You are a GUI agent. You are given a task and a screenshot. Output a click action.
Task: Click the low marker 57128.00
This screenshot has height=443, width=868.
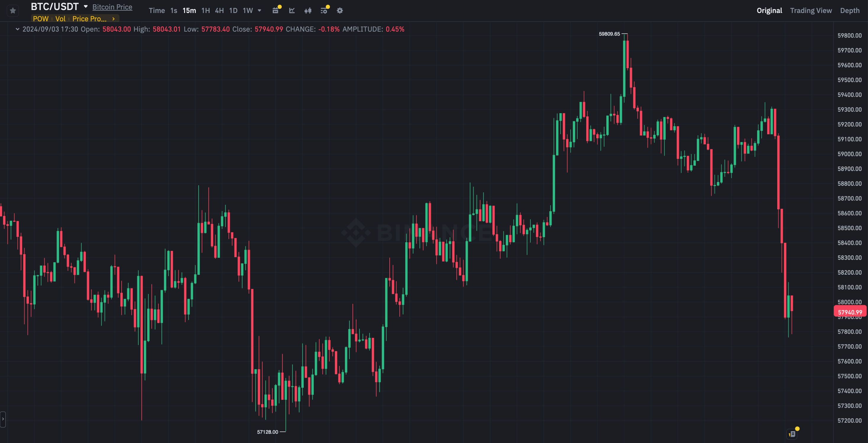tap(268, 432)
